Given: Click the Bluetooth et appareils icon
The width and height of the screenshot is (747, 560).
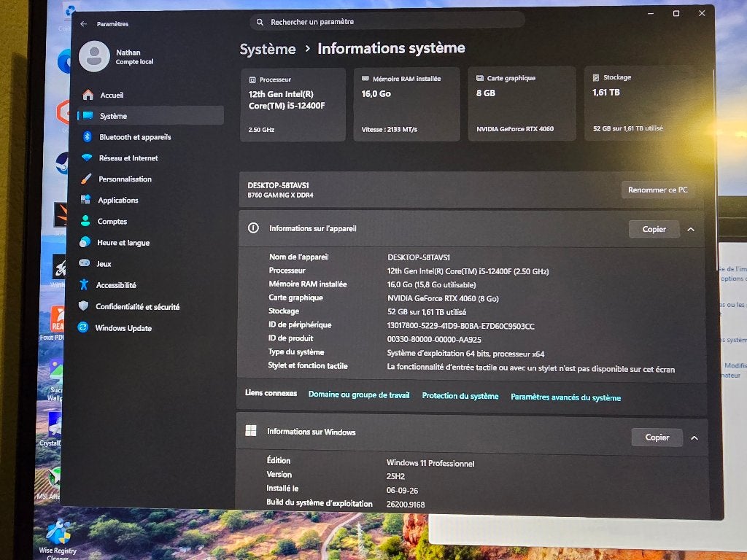Looking at the screenshot, I should [x=87, y=136].
